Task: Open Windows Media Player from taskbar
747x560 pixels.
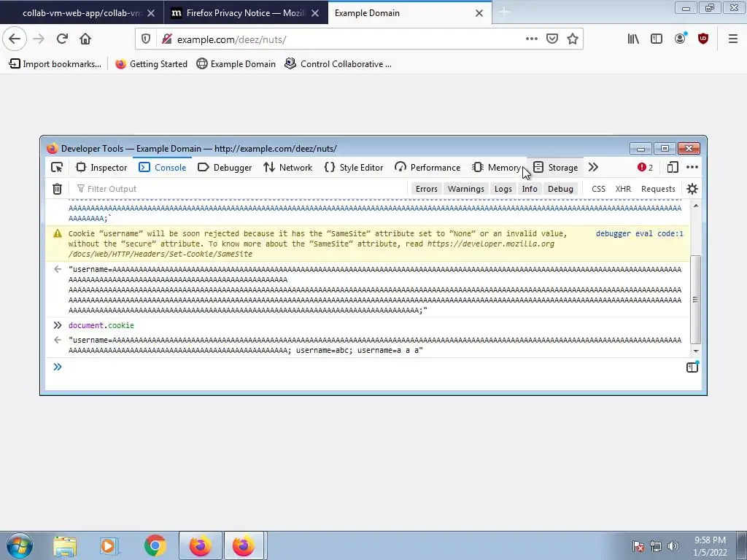Action: (108, 545)
